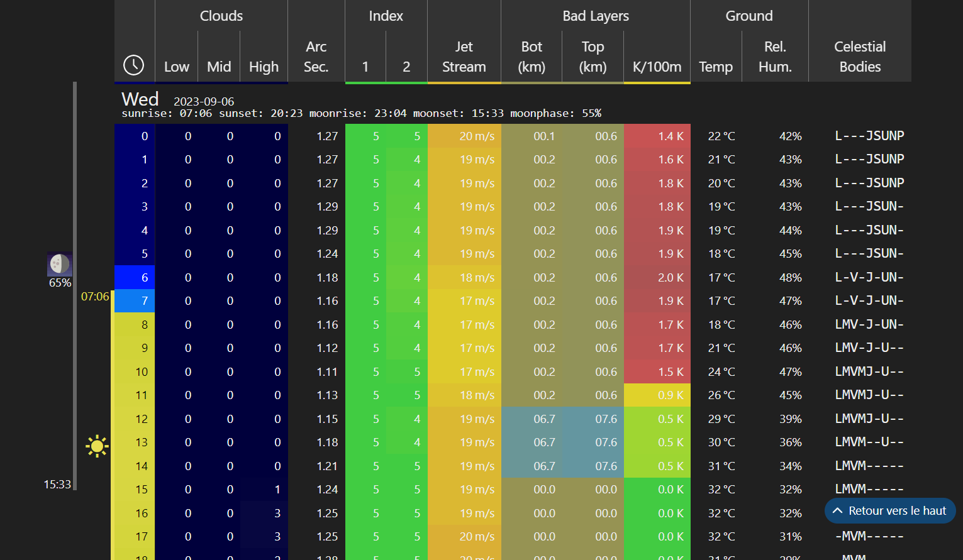Select the Clouds header group
The image size is (963, 560).
221,16
